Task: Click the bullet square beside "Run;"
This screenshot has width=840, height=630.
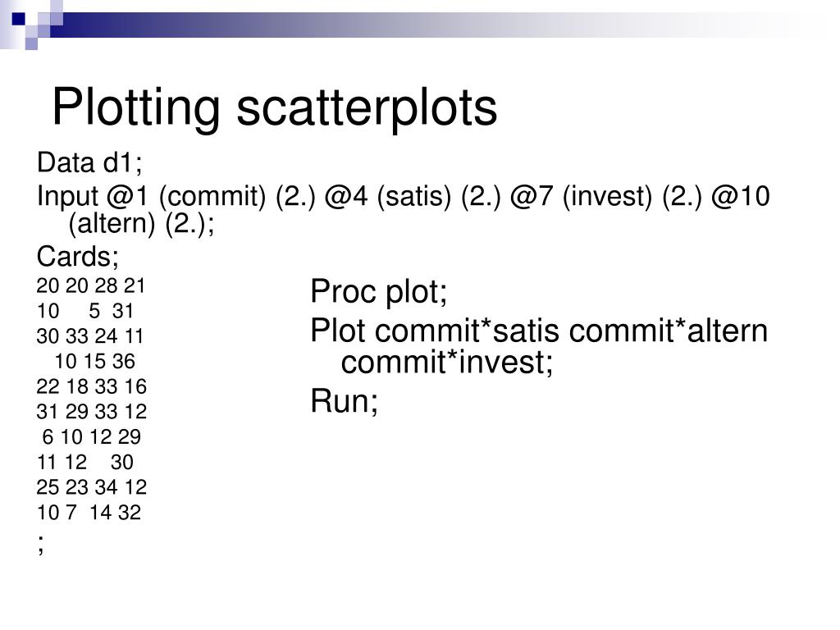Action: 299,401
